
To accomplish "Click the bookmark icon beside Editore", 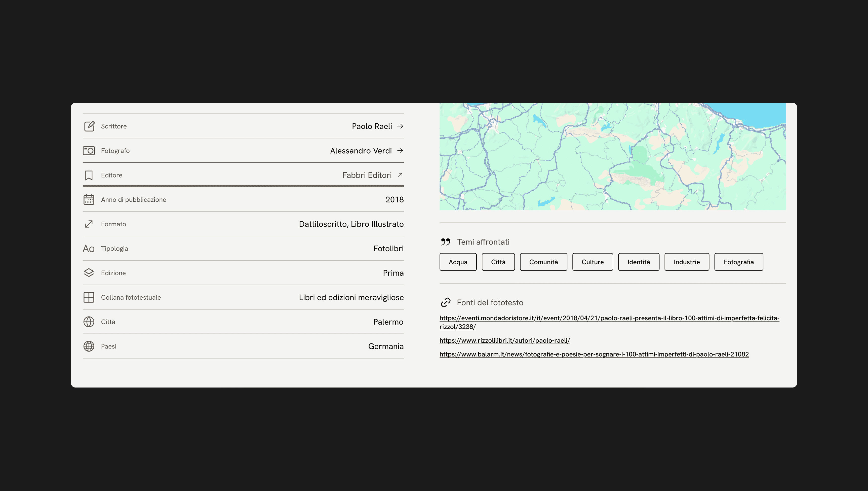I will tap(89, 175).
